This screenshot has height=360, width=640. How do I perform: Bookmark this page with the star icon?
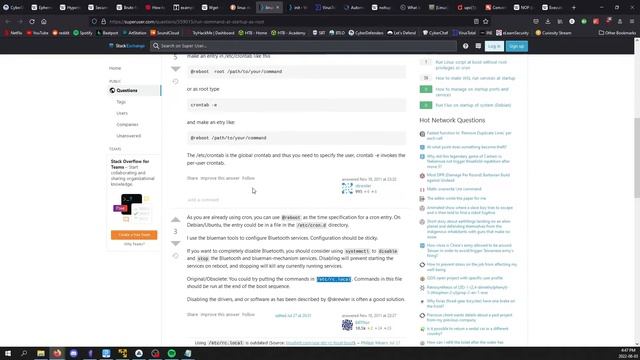(486, 22)
